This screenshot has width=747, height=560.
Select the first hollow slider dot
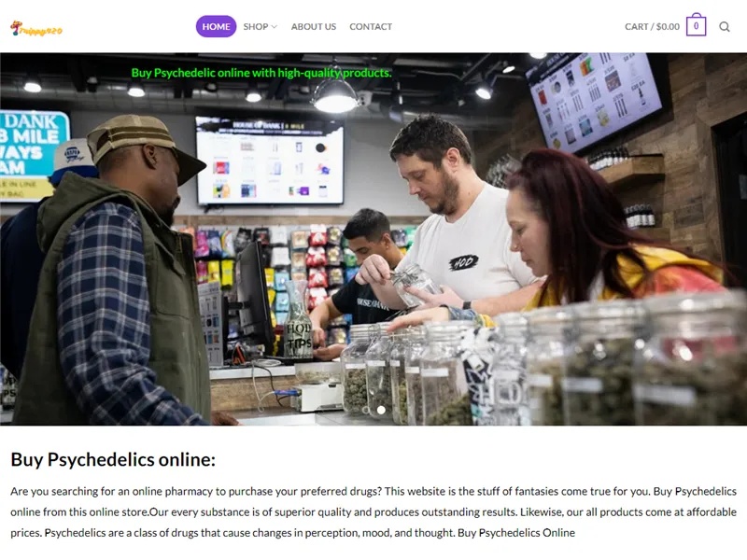click(366, 410)
